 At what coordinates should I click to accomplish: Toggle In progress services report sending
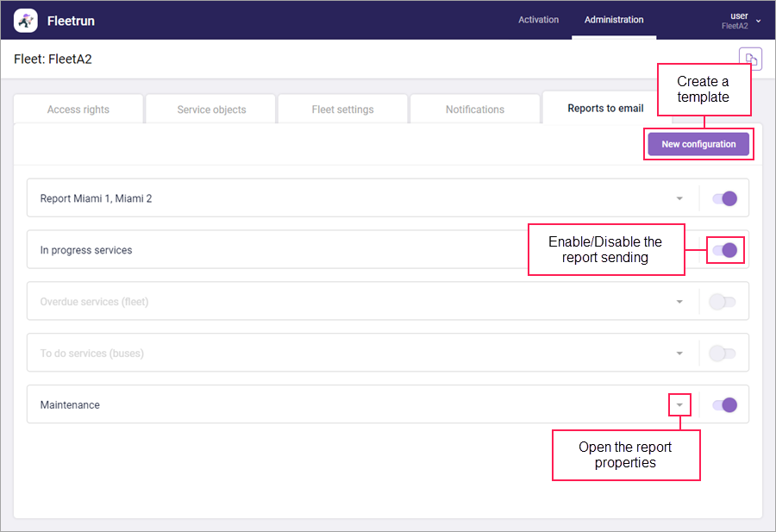click(724, 250)
